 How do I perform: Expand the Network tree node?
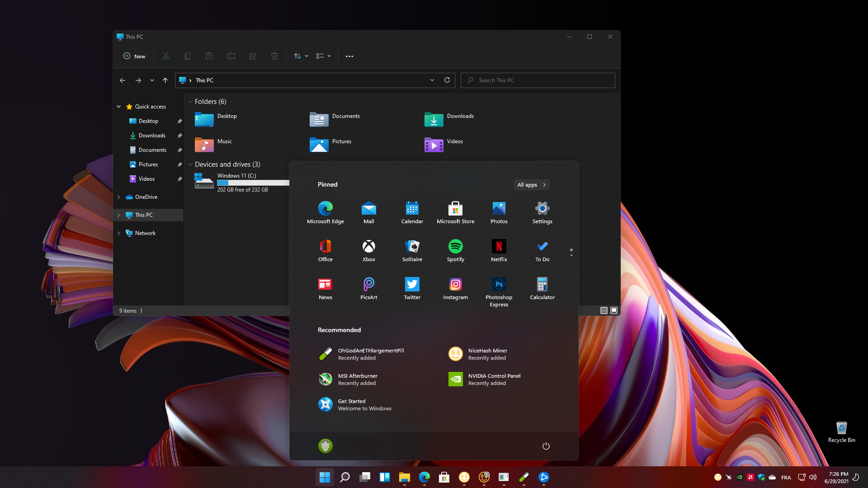[119, 233]
